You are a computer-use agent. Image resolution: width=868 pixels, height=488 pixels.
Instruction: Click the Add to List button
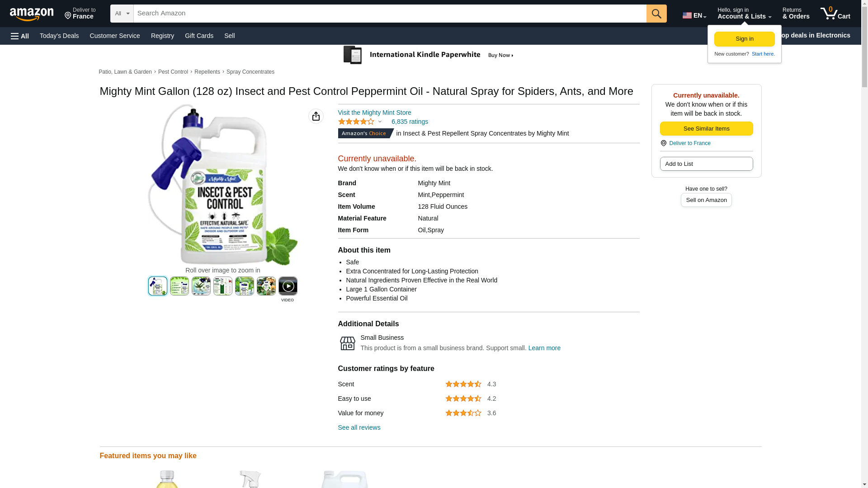click(706, 164)
